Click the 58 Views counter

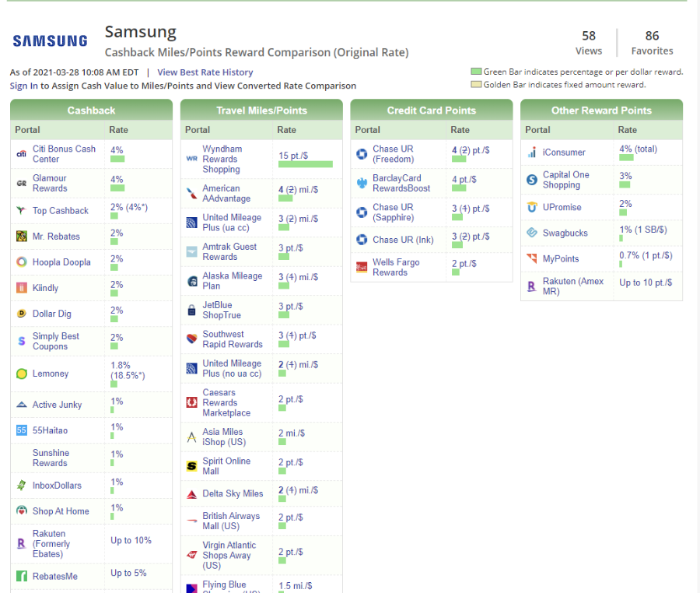589,43
